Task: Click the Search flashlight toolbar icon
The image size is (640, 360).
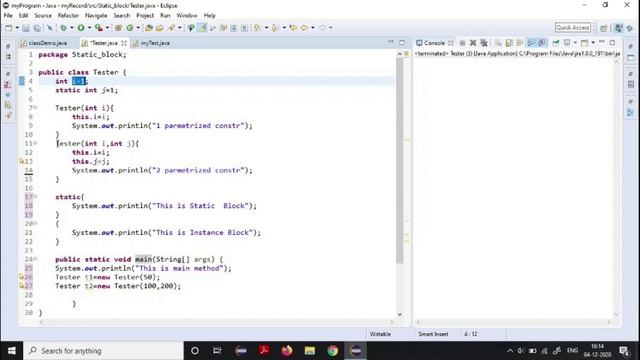Action: click(172, 28)
